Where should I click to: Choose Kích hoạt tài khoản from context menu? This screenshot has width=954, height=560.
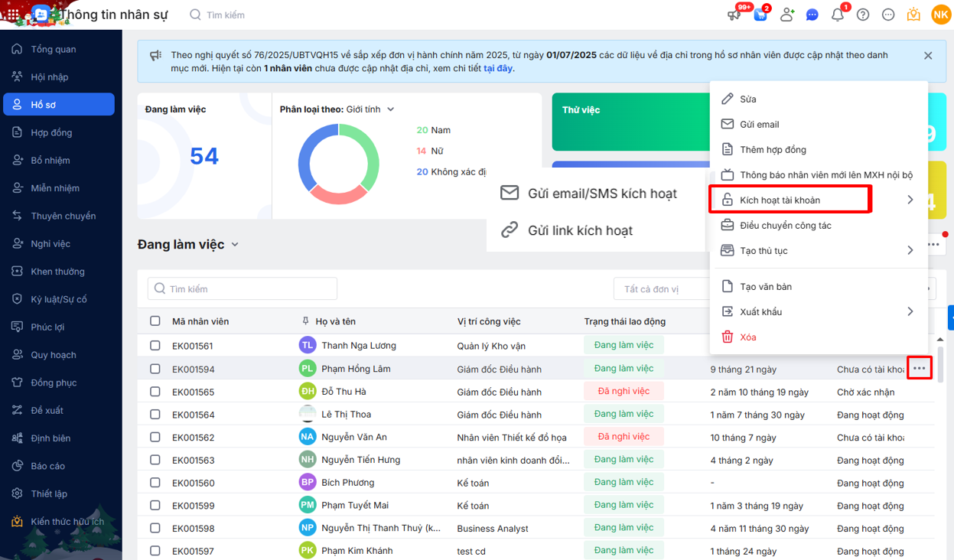click(x=780, y=200)
